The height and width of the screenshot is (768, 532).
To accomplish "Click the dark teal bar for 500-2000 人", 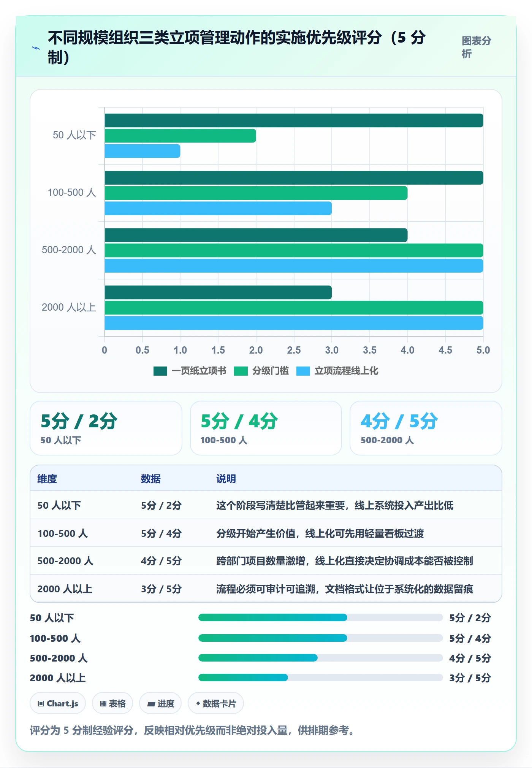I will point(256,235).
